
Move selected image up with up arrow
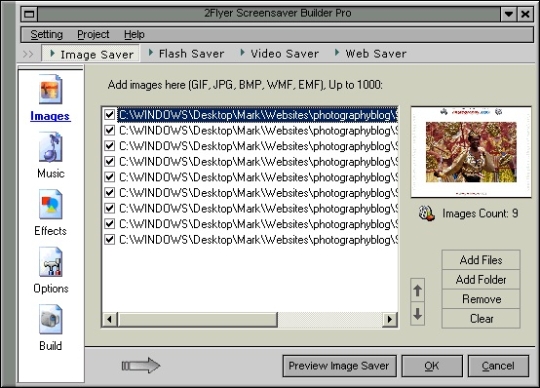pos(417,290)
